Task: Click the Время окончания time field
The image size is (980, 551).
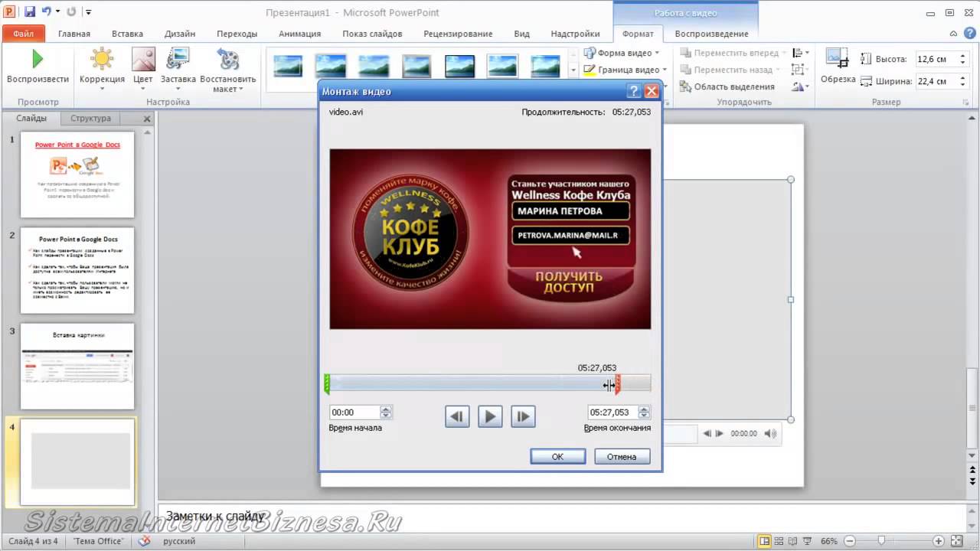Action: (612, 412)
